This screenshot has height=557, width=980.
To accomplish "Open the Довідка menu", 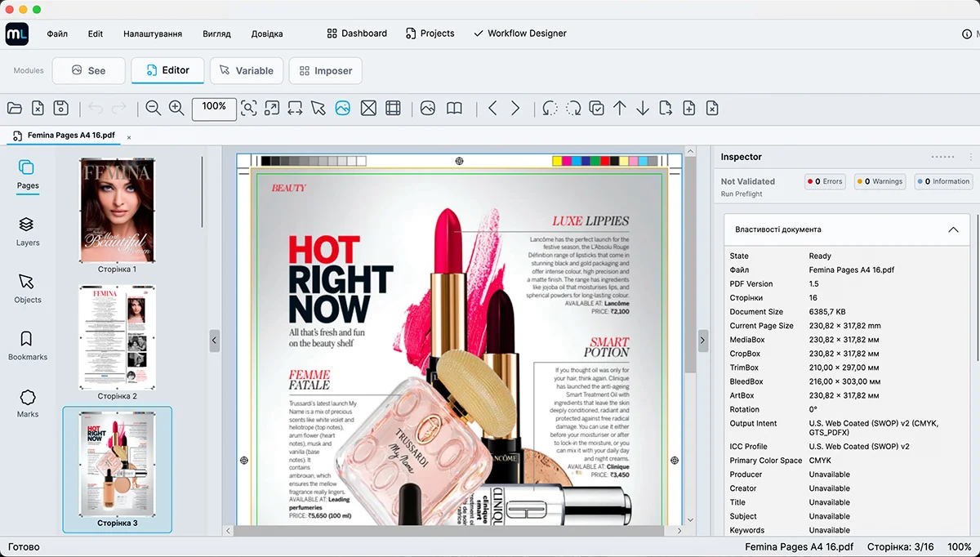I will point(267,33).
